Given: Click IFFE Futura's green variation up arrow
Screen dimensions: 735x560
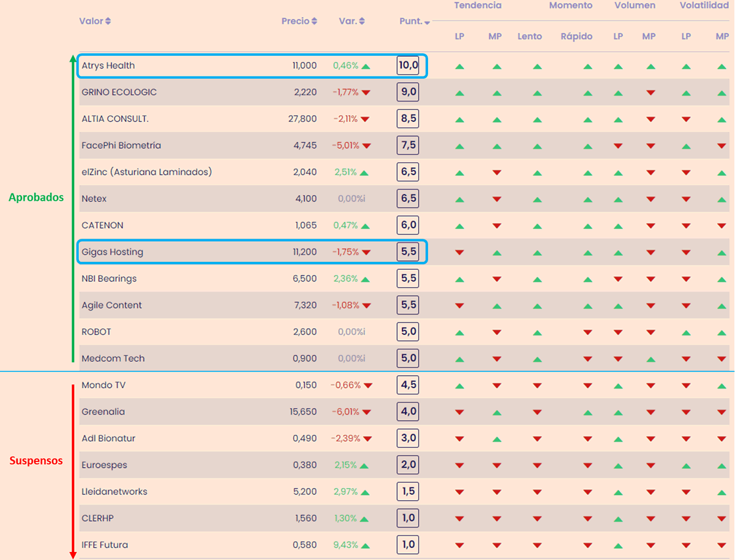Looking at the screenshot, I should (x=366, y=545).
